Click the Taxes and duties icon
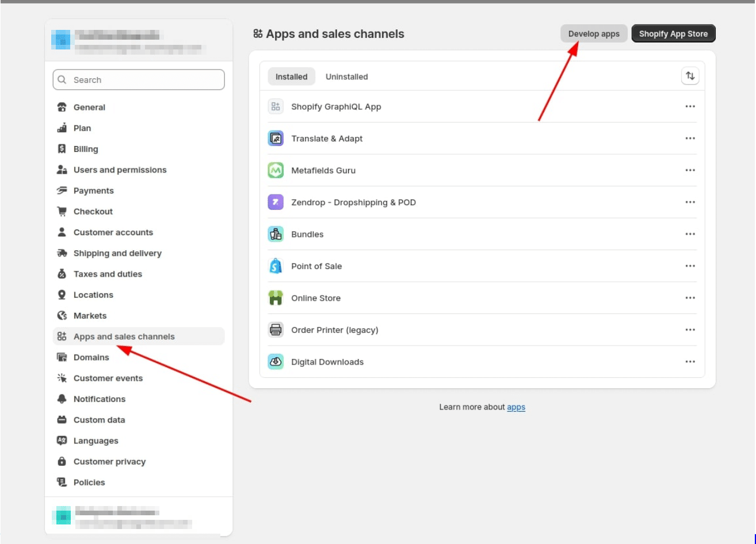Screen dimensions: 756x544 (x=62, y=274)
